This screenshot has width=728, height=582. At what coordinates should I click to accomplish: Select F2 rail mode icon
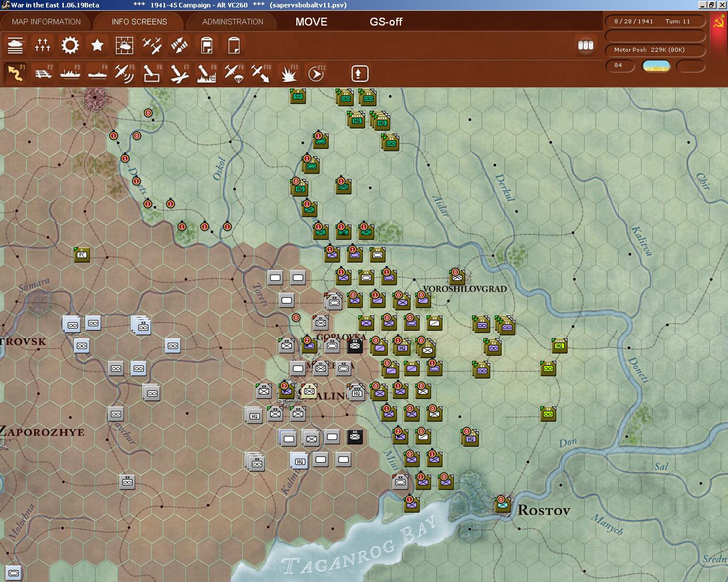(43, 73)
